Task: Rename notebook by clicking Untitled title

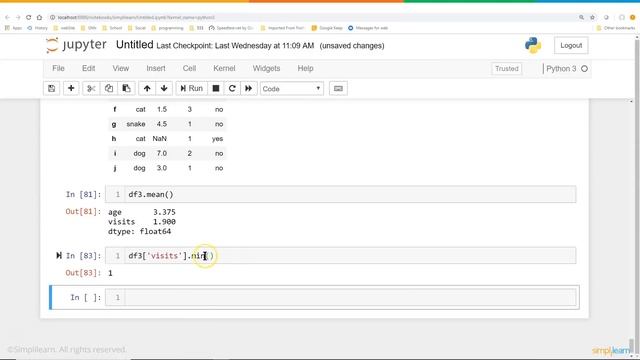Action: [x=134, y=45]
